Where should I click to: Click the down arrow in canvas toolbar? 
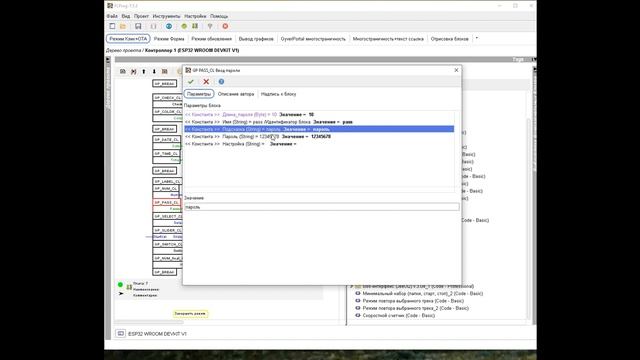click(x=154, y=71)
